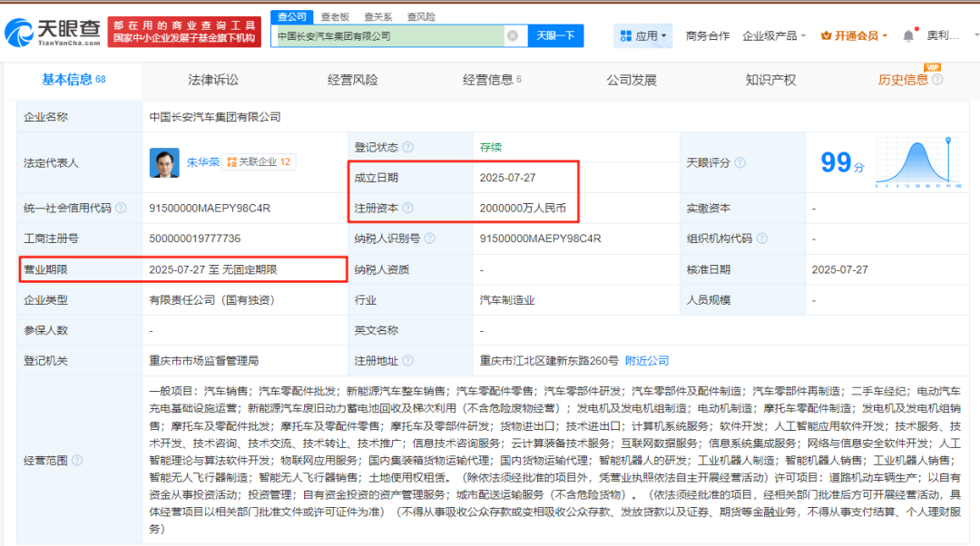980x546 pixels.
Task: Click the help icon beside 注册地址
Action: [x=408, y=361]
